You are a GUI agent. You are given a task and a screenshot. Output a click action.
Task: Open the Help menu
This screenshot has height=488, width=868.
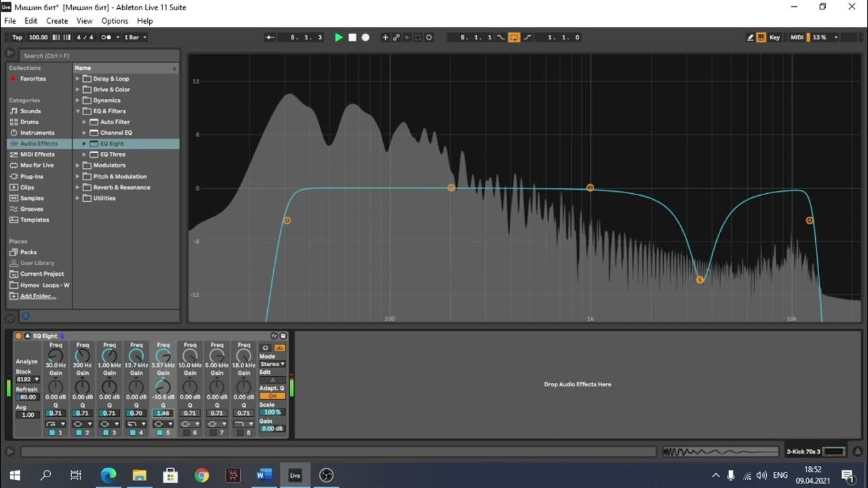[145, 21]
